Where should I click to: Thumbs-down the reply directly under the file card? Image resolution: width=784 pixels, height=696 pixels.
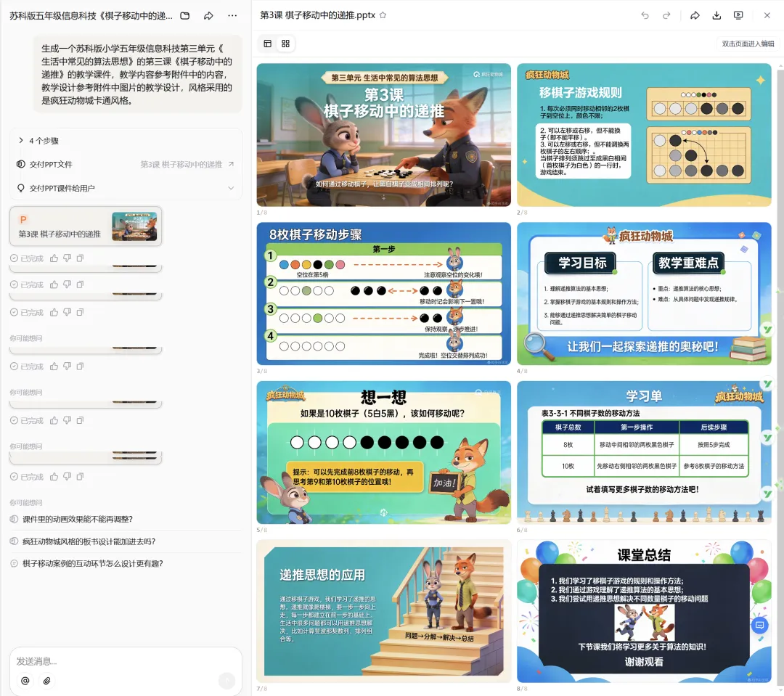pyautogui.click(x=67, y=258)
